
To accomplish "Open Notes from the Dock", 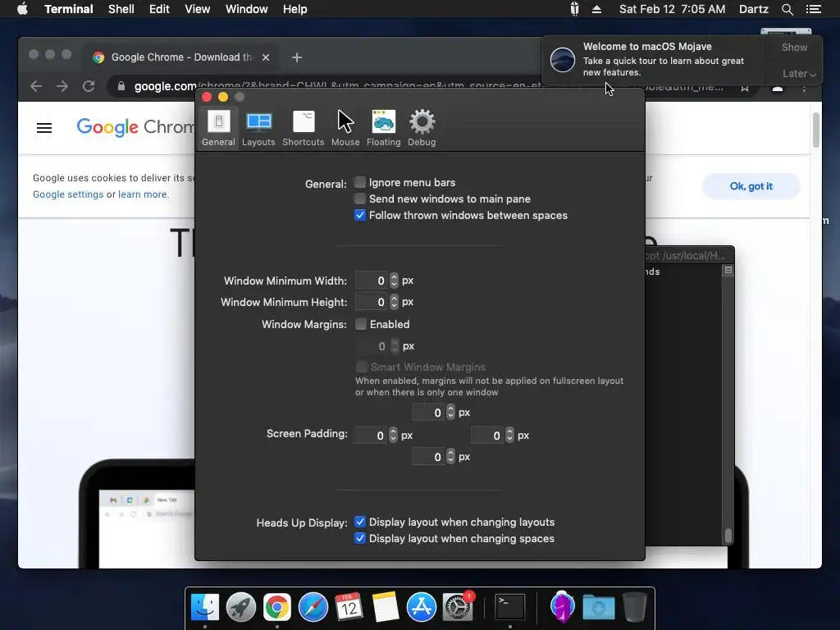I will click(x=386, y=607).
